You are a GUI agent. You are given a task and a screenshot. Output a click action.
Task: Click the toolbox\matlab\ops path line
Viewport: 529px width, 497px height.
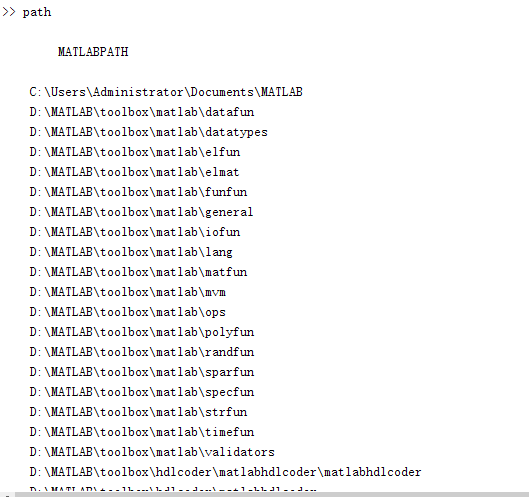(128, 312)
